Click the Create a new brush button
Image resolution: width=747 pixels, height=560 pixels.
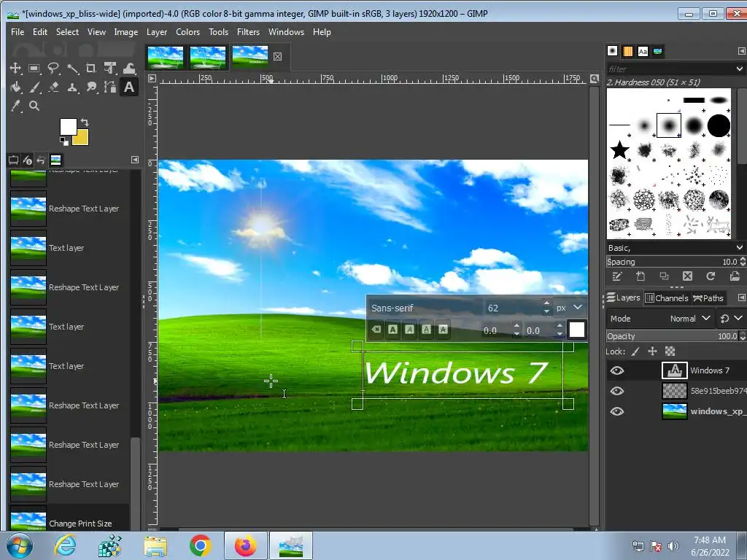[640, 276]
